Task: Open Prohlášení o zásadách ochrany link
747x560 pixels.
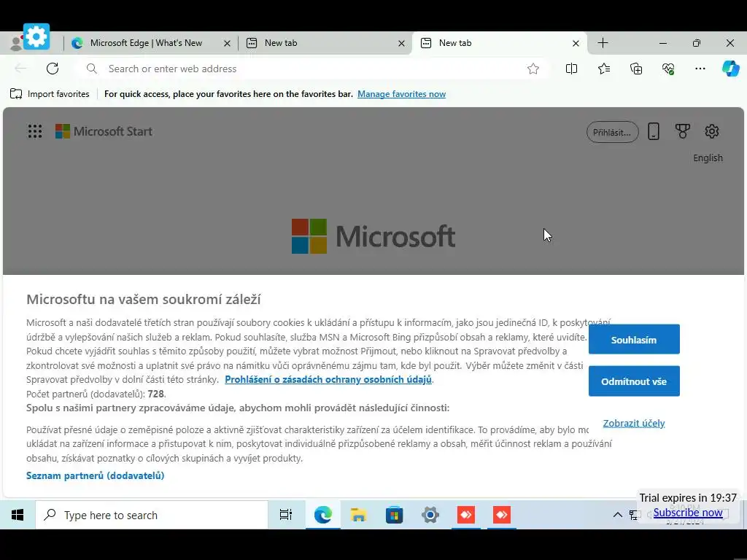Action: (328, 379)
